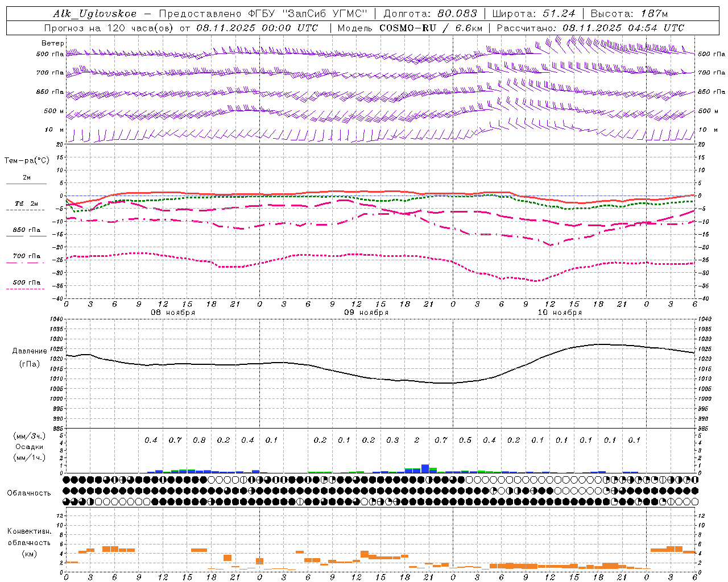Click the Модель COSMO-RU / 6.6км label
This screenshot has width=728, height=582.
(410, 28)
